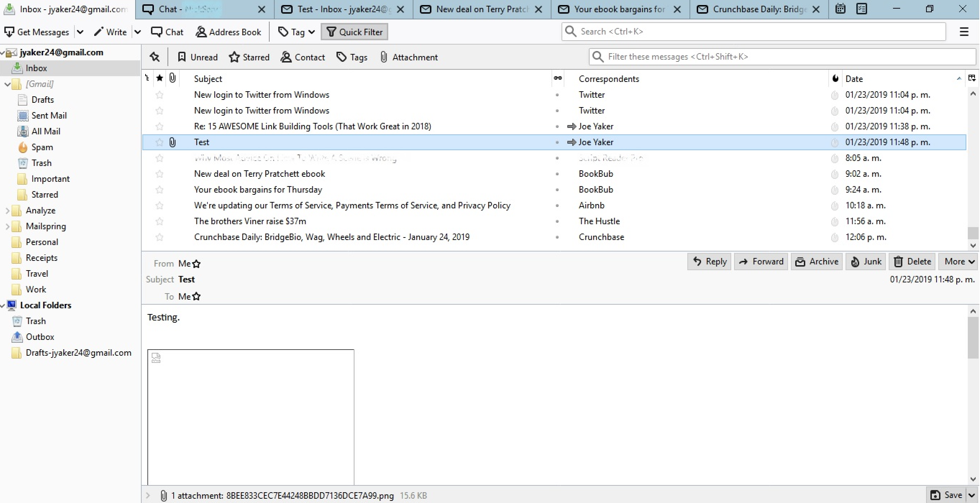Expand the More dropdown in email actions
This screenshot has width=980, height=503.
point(960,262)
